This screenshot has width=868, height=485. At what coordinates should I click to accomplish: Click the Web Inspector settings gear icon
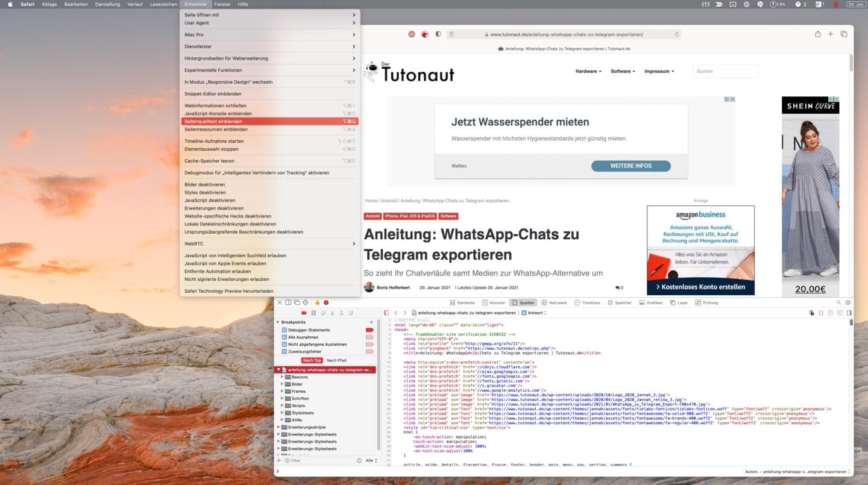click(848, 302)
